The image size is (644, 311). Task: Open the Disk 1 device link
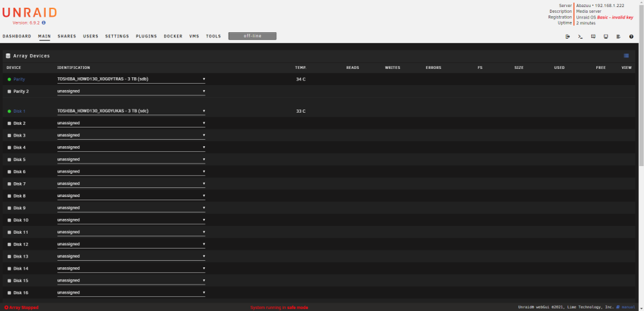point(19,111)
